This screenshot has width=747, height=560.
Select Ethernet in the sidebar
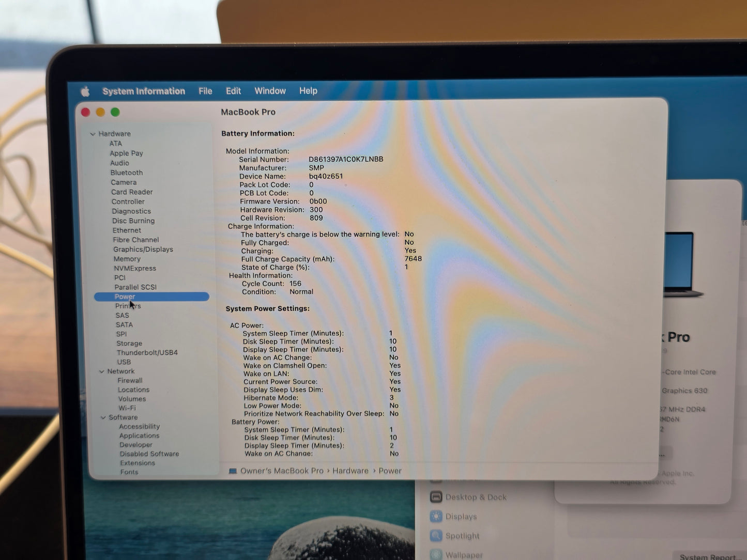pyautogui.click(x=127, y=230)
